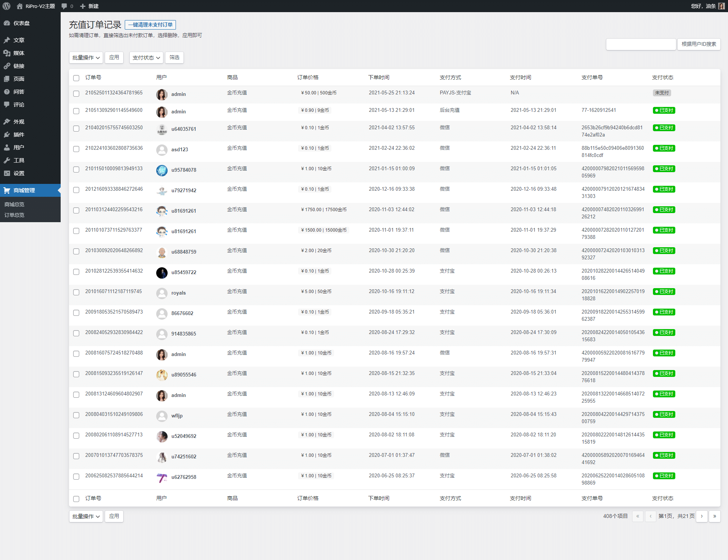Click the 媒体 media icon

coord(7,53)
